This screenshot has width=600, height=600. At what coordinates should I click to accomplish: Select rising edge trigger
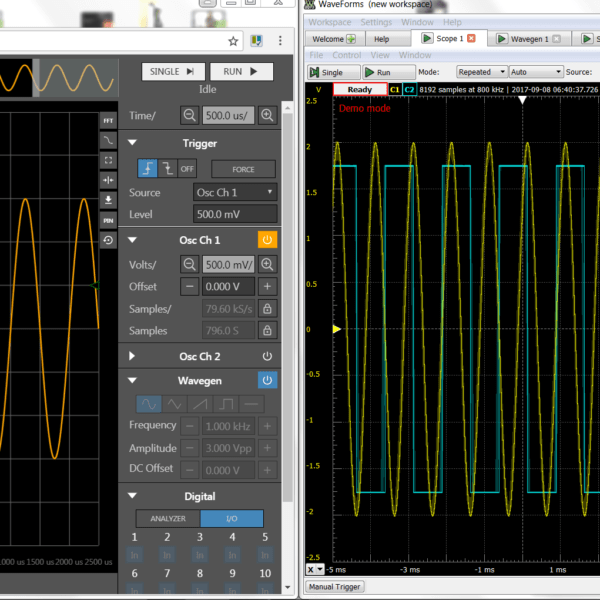tap(147, 168)
